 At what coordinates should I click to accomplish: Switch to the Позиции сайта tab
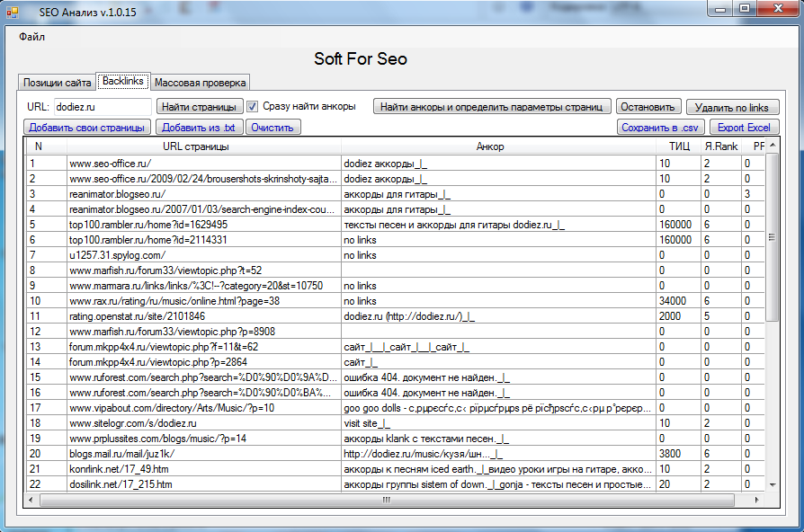click(57, 83)
